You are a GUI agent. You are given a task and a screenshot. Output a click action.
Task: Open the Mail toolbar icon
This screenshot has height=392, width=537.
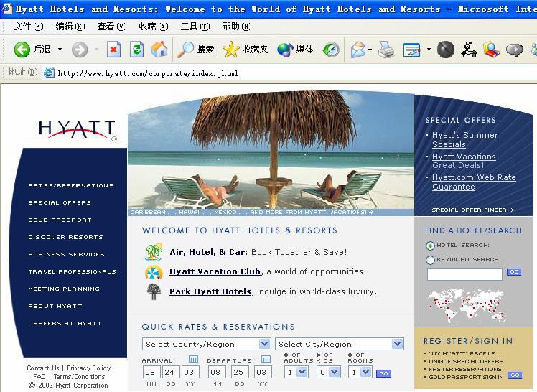point(358,50)
